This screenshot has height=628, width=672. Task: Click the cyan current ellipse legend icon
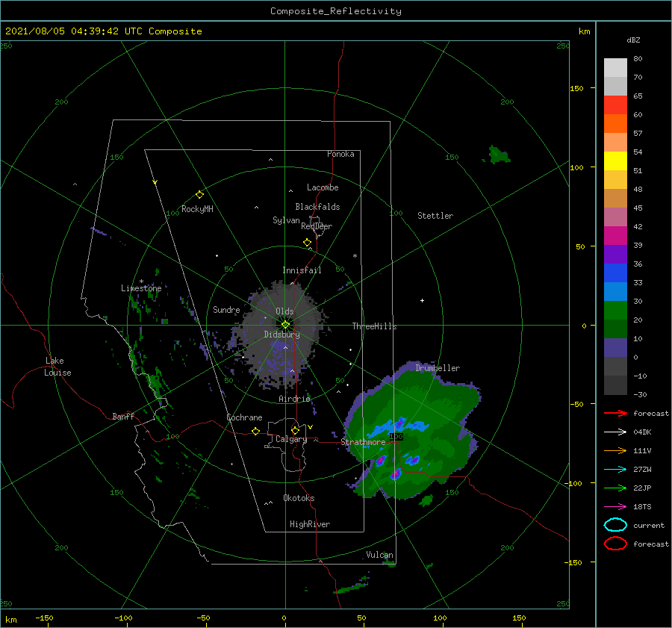(x=615, y=525)
